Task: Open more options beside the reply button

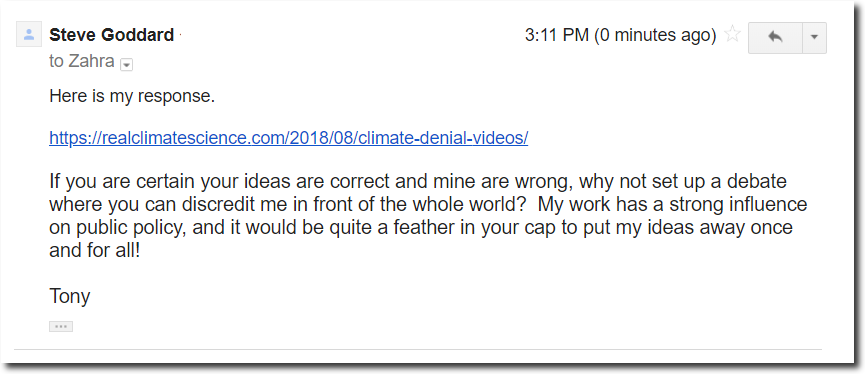Action: (814, 38)
